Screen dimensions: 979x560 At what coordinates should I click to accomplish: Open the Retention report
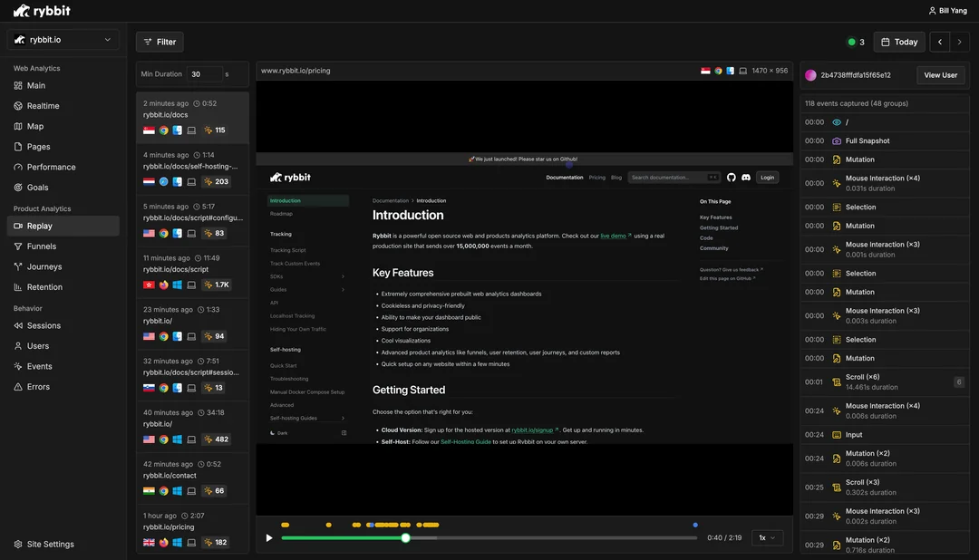(44, 287)
